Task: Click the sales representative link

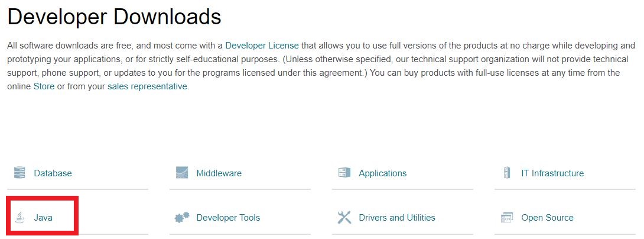Action: click(x=147, y=87)
